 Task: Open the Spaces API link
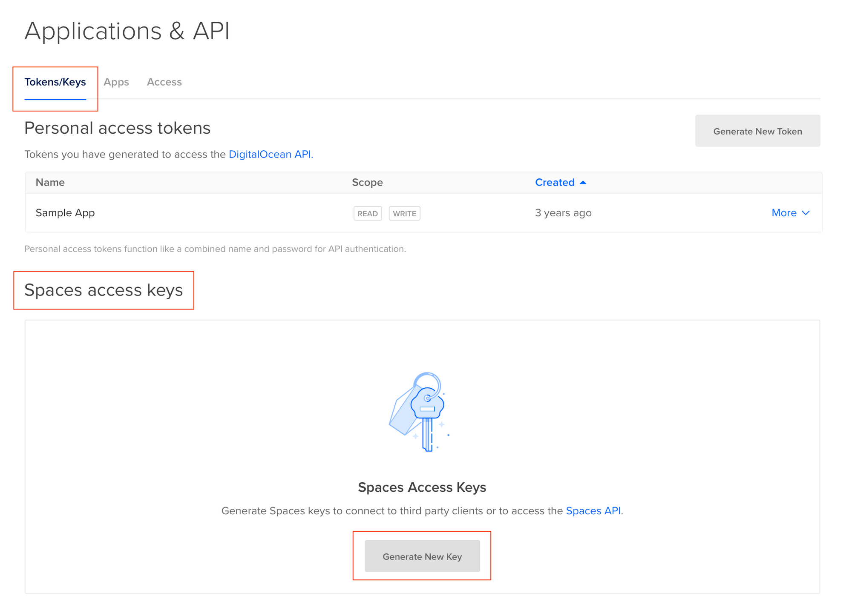[593, 510]
